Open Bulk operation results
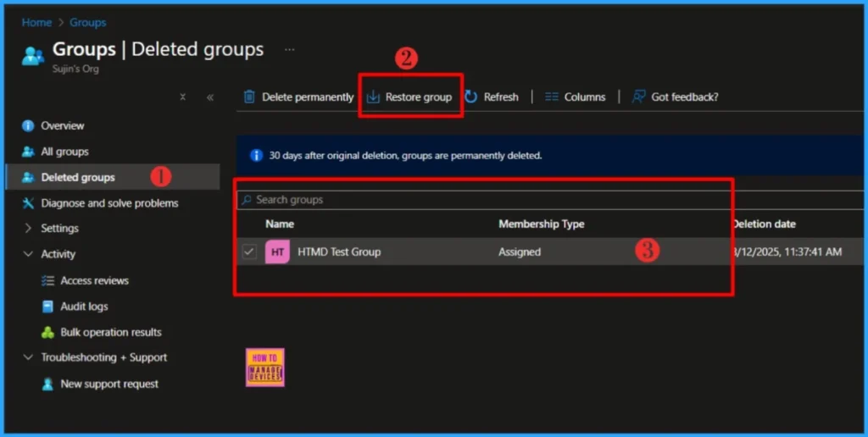This screenshot has width=868, height=437. coord(111,333)
